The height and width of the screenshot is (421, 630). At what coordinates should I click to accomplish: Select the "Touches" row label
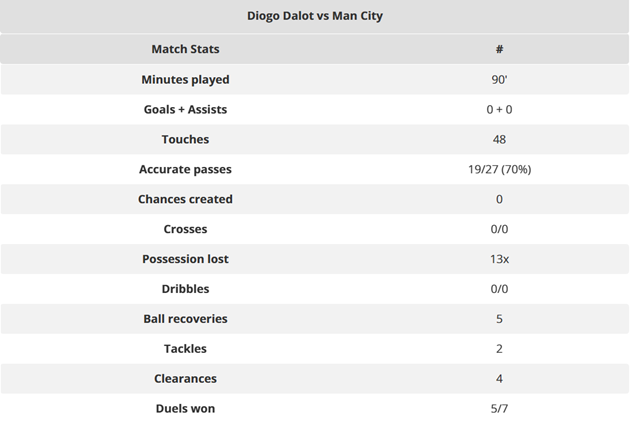point(185,139)
